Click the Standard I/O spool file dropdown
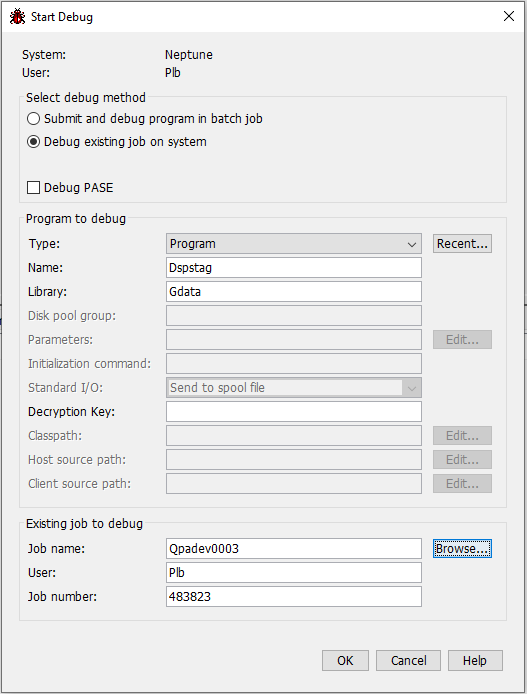Viewport: 527px width, 694px height. pos(294,388)
